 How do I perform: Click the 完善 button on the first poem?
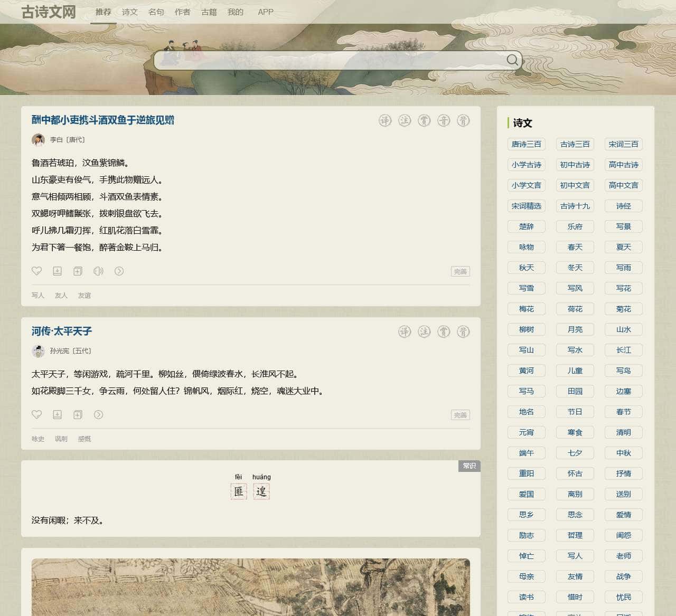(460, 271)
